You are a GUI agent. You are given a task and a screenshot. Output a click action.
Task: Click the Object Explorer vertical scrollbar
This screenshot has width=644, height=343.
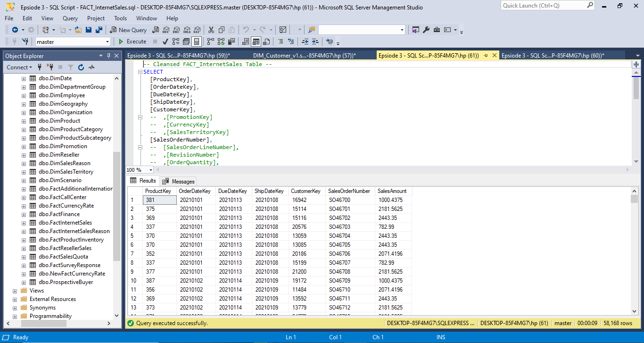point(117,197)
